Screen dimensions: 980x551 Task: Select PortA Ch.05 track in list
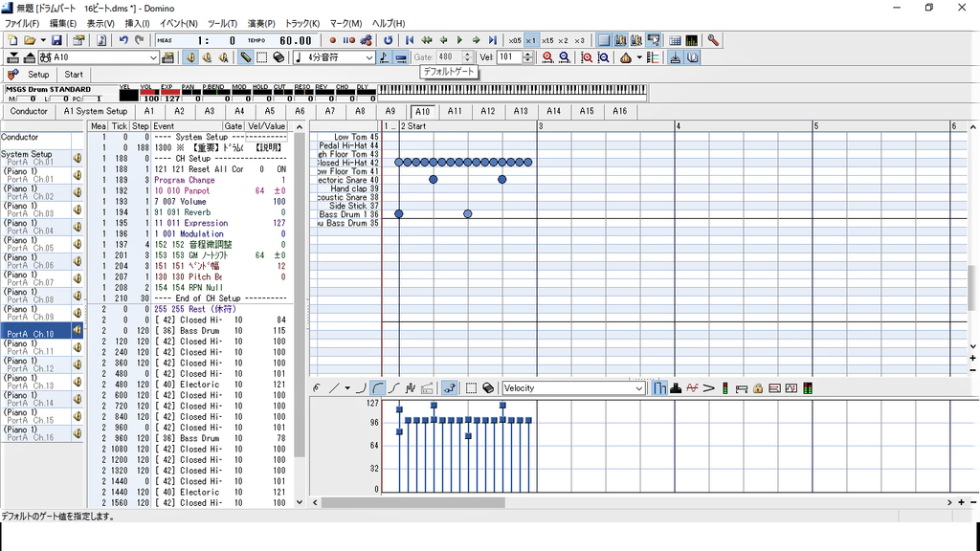pos(35,244)
